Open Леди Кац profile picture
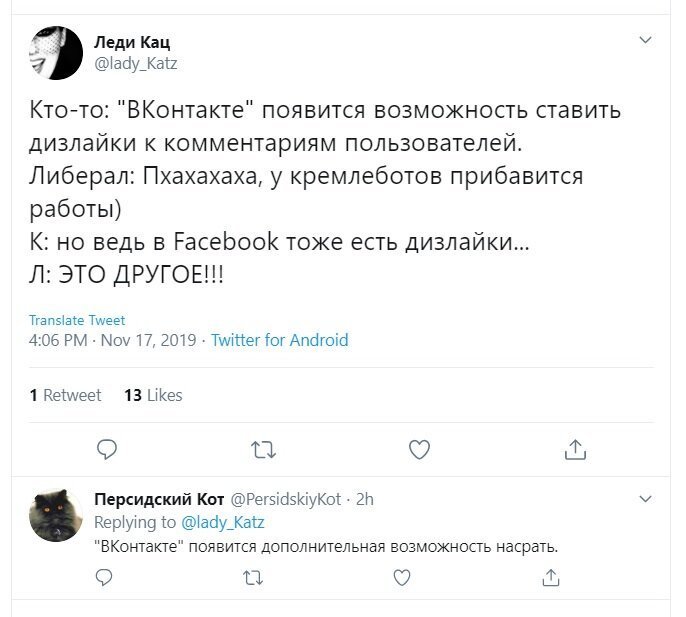 click(56, 53)
